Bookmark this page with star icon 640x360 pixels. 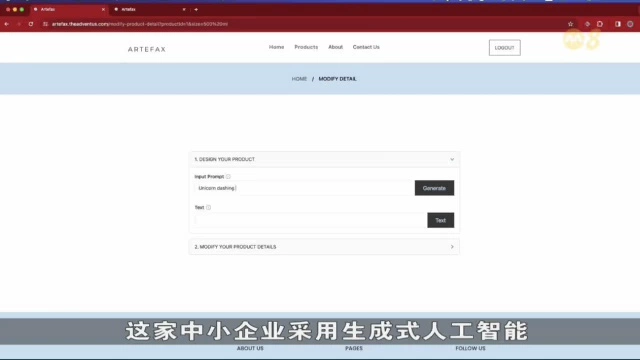(x=570, y=24)
